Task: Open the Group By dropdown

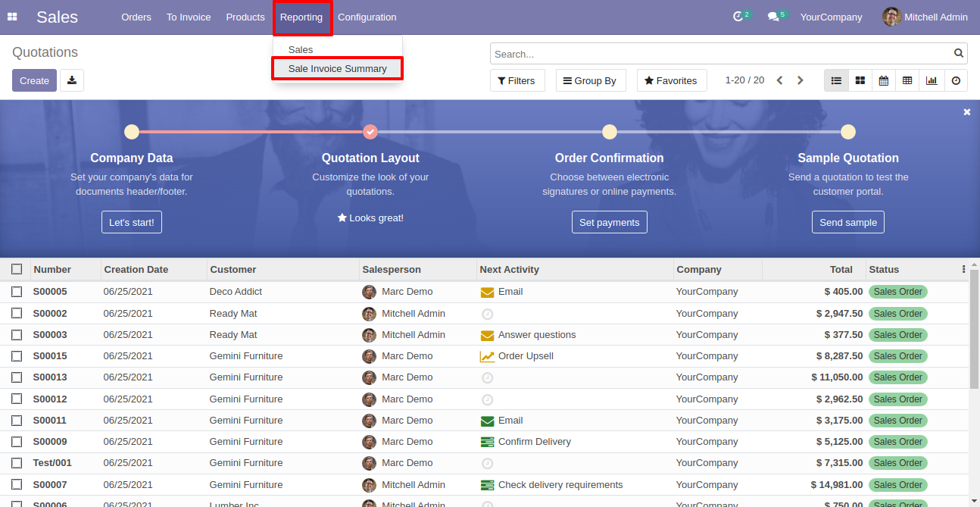Action: [x=591, y=80]
